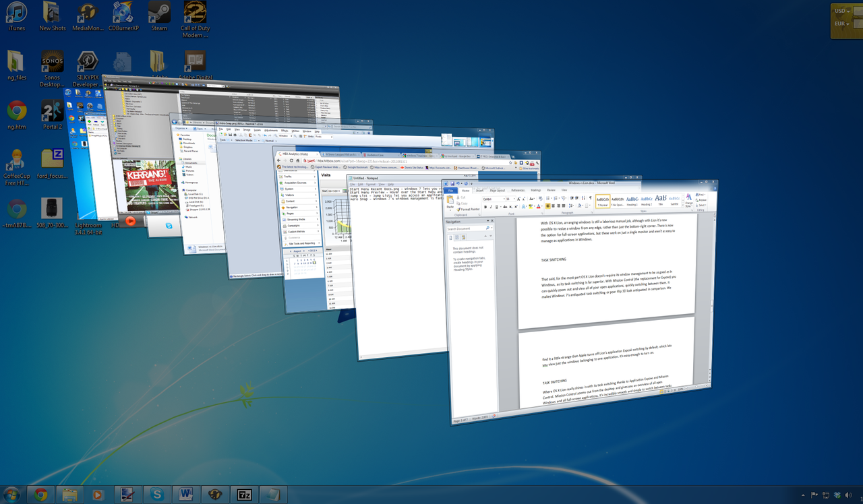Apply the Title style in Word
Screen dimensions: 863x504
coord(661,201)
